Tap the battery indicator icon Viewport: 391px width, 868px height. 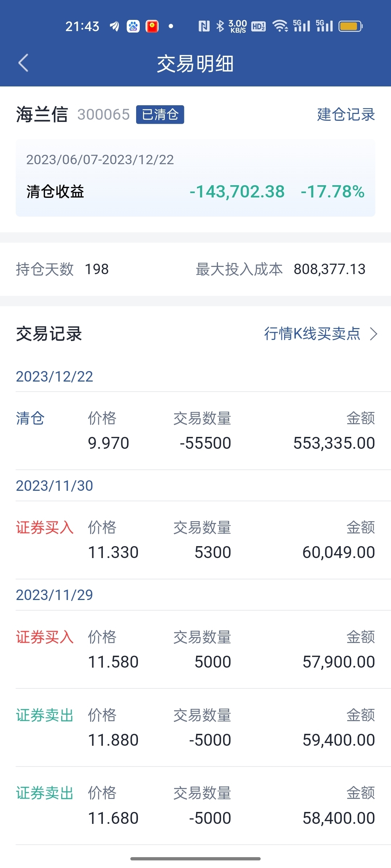coord(350,26)
